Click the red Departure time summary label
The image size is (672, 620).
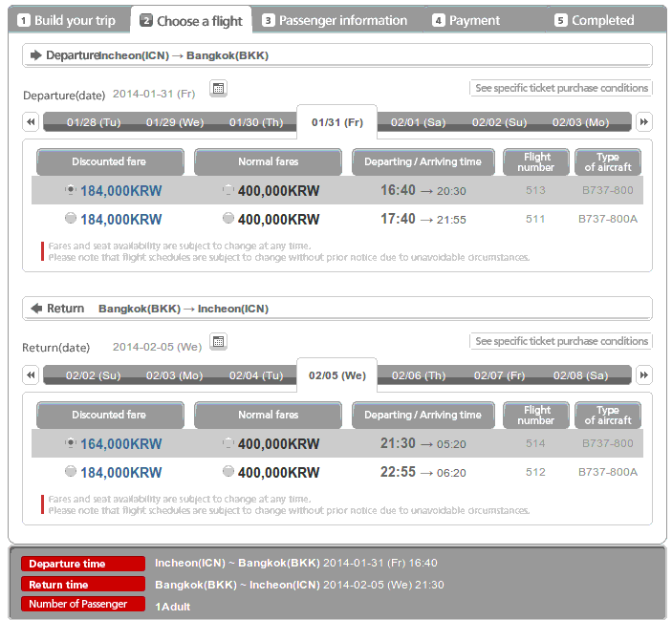[x=83, y=564]
